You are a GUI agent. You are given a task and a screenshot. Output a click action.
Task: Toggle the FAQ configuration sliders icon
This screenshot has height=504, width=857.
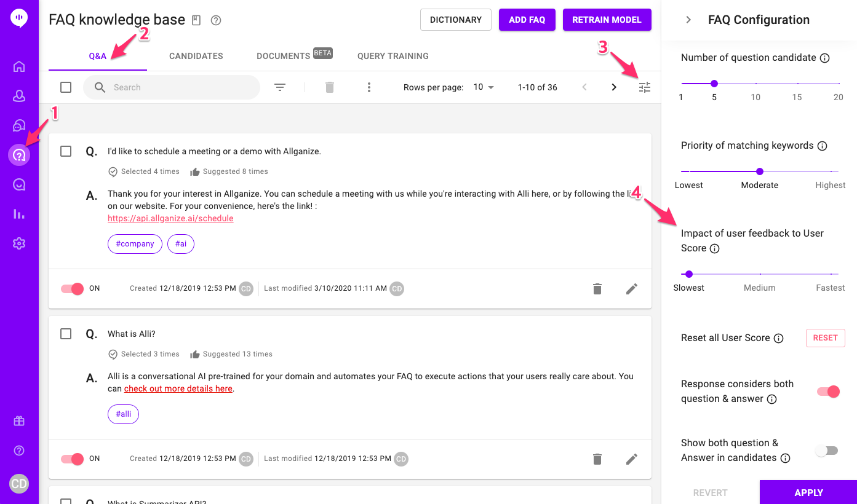click(x=645, y=87)
